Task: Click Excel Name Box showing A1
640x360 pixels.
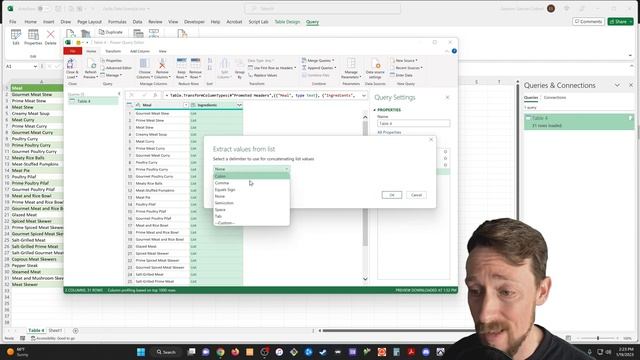Action: 21,66
